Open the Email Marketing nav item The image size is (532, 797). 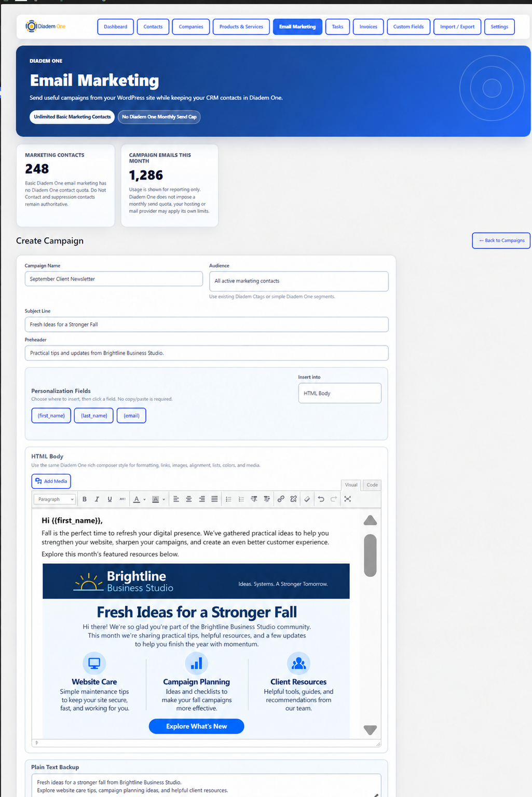point(297,26)
